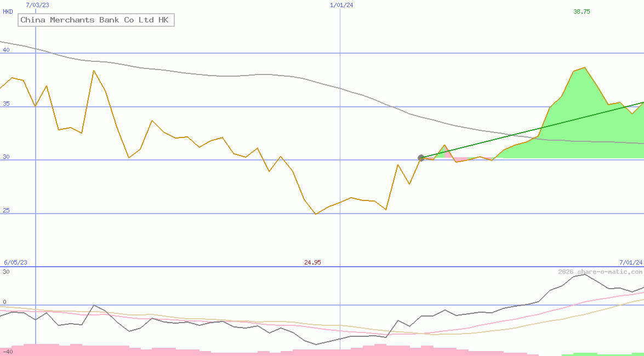
Task: Click the 7/01/24 end date label
Action: click(x=631, y=262)
